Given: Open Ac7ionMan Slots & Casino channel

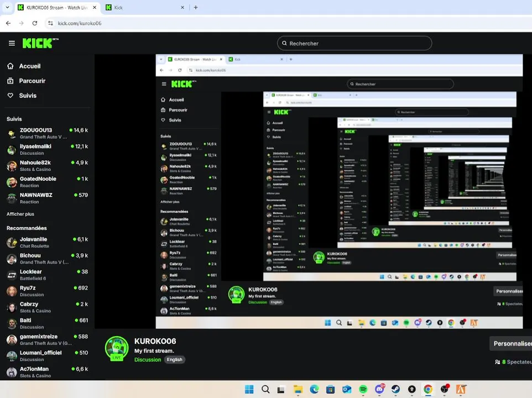Looking at the screenshot, I should (47, 372).
